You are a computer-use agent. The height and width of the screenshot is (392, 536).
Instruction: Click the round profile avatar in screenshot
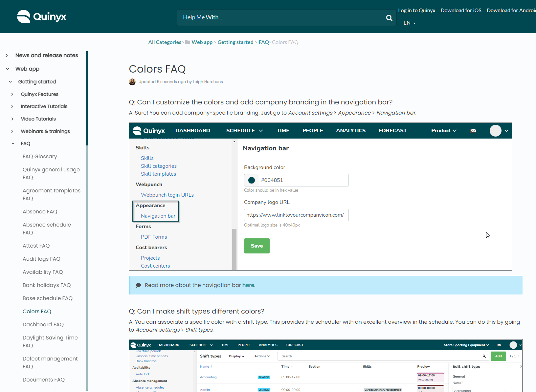495,131
